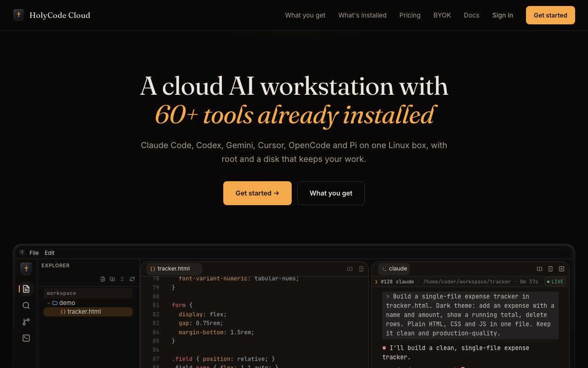Switch to the tracker.html editor tab
Screen dimensions: 588x368
coord(174,269)
